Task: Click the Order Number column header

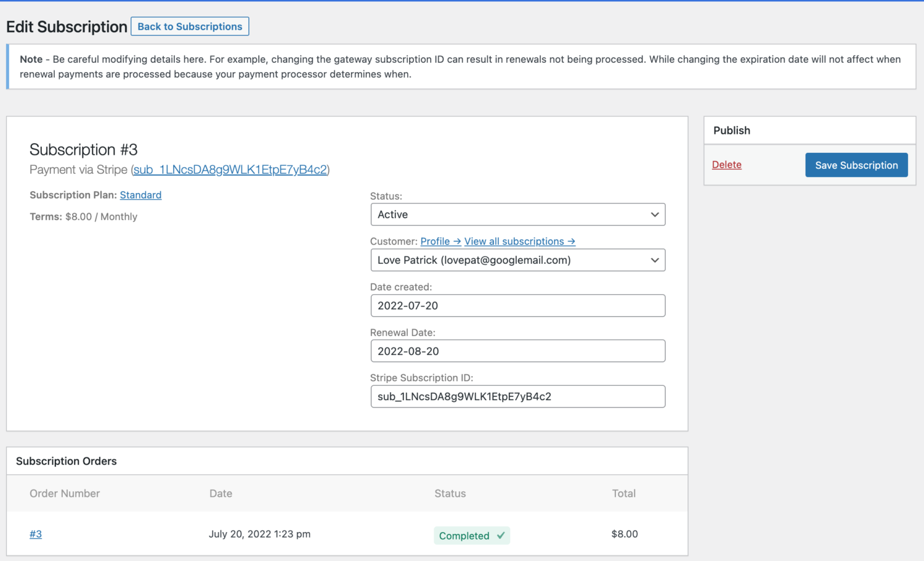Action: point(65,493)
